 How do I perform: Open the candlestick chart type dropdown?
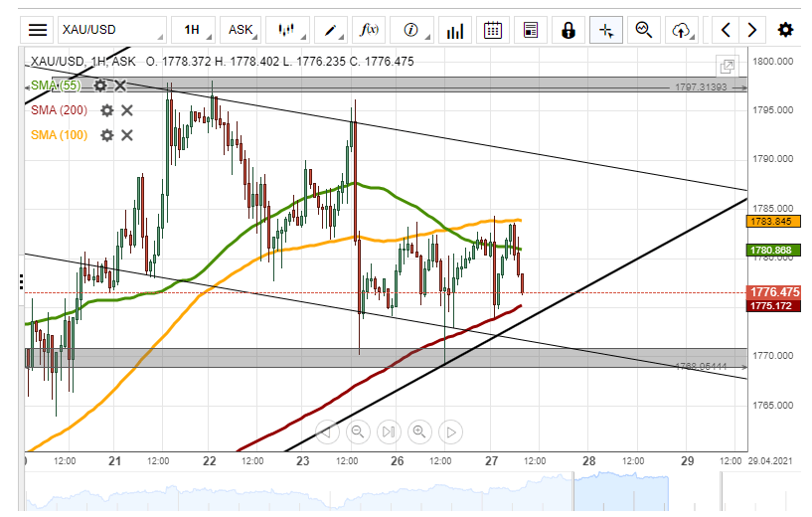(289, 30)
